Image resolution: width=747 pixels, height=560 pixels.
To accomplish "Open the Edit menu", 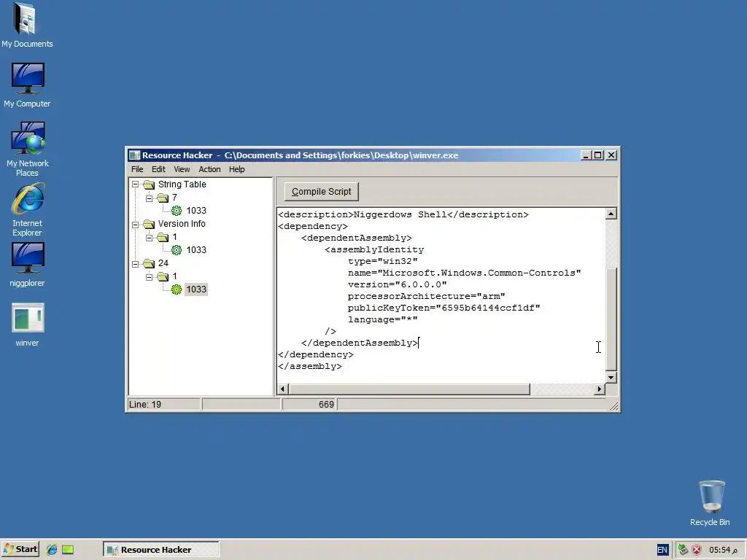I will click(158, 169).
